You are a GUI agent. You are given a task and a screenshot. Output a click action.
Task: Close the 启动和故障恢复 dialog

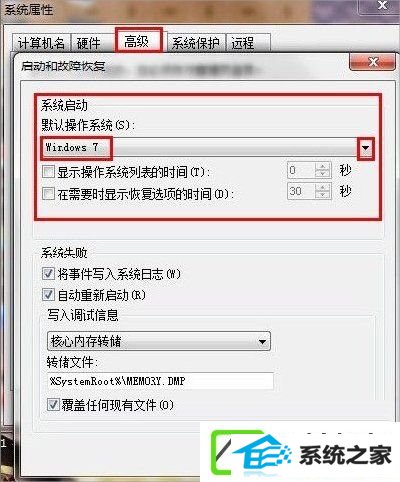[x=373, y=62]
